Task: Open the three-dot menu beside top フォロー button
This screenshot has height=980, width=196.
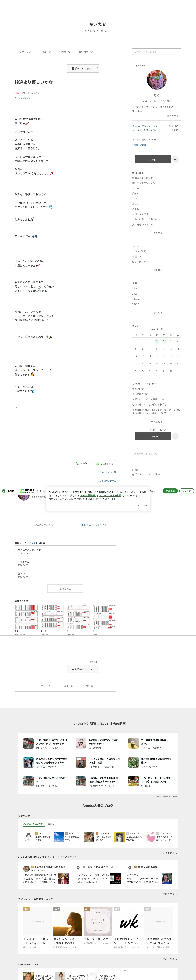Action: 175,159
